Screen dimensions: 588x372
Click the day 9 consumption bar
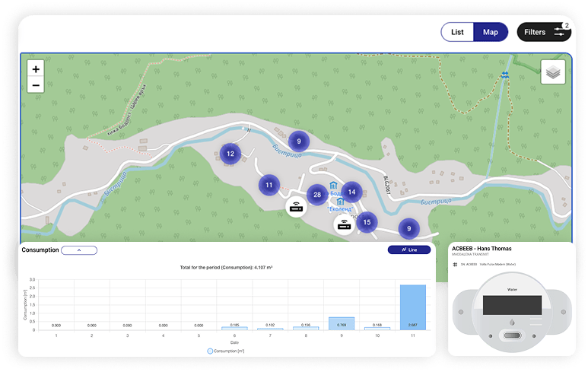[342, 323]
